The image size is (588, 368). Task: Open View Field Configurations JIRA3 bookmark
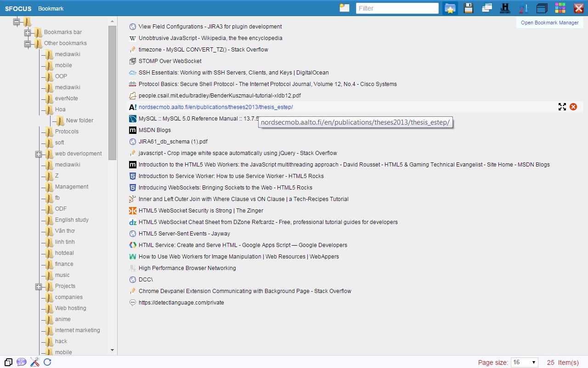(210, 27)
